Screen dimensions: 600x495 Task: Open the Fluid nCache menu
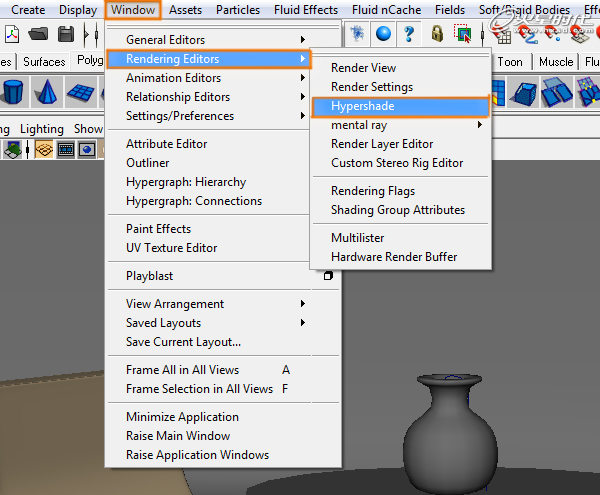[x=386, y=10]
